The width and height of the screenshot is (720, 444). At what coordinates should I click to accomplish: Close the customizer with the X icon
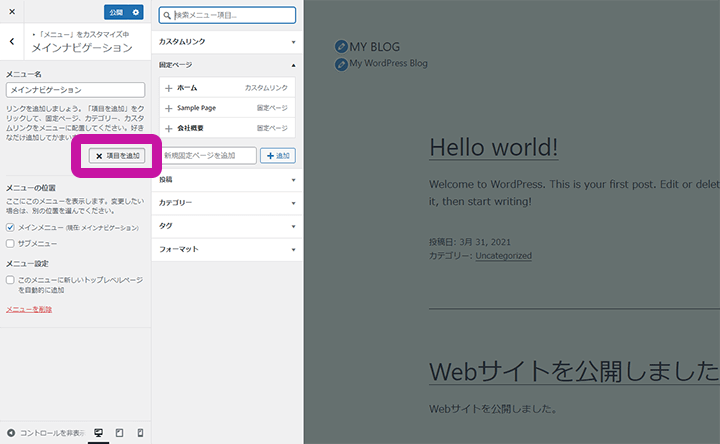[11, 12]
